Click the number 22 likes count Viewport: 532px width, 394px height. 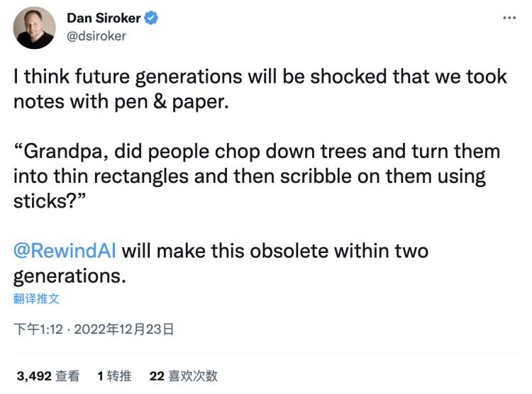(x=157, y=376)
